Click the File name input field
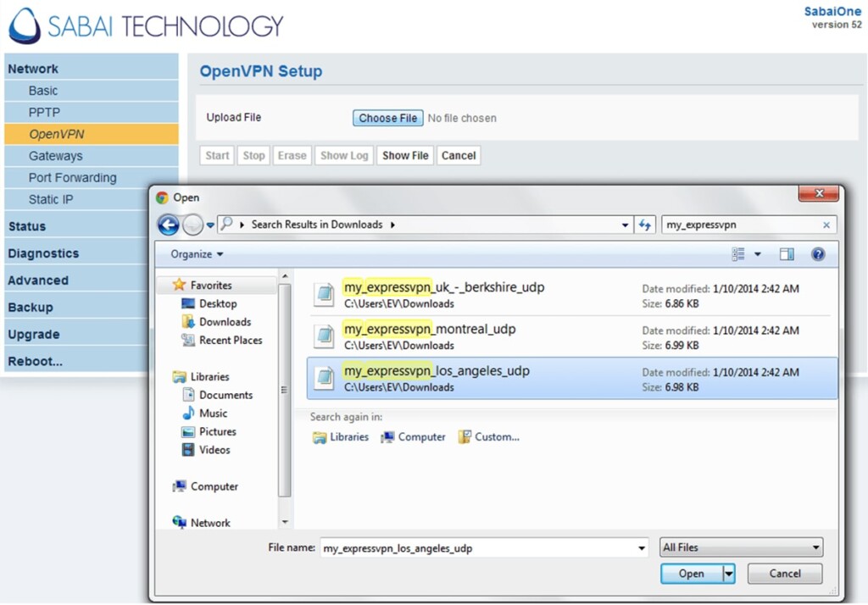The height and width of the screenshot is (605, 868). pos(477,548)
